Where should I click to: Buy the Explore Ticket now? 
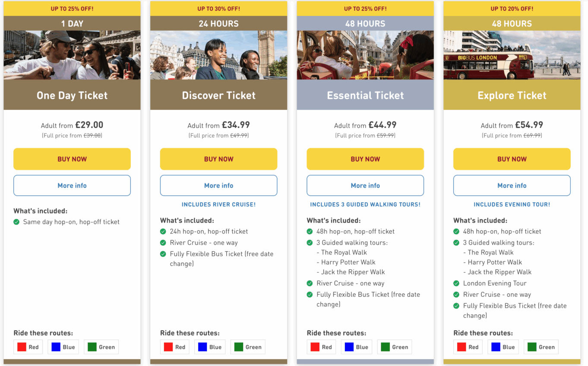tap(512, 159)
